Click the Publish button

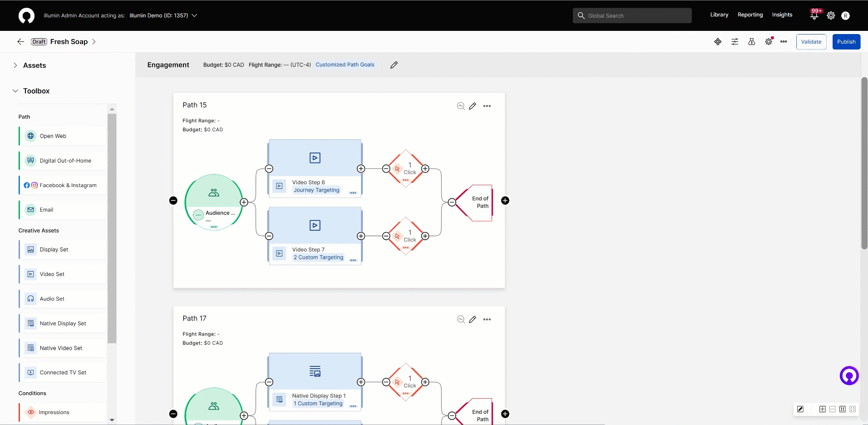click(846, 42)
